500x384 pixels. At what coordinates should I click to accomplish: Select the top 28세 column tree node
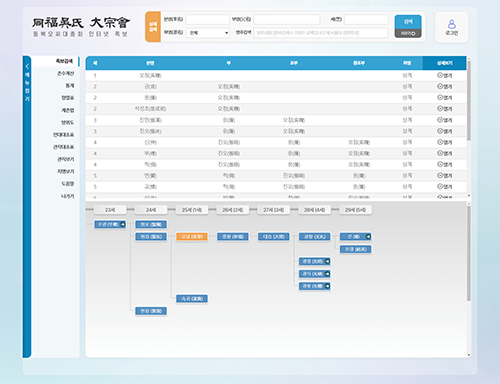tap(314, 237)
